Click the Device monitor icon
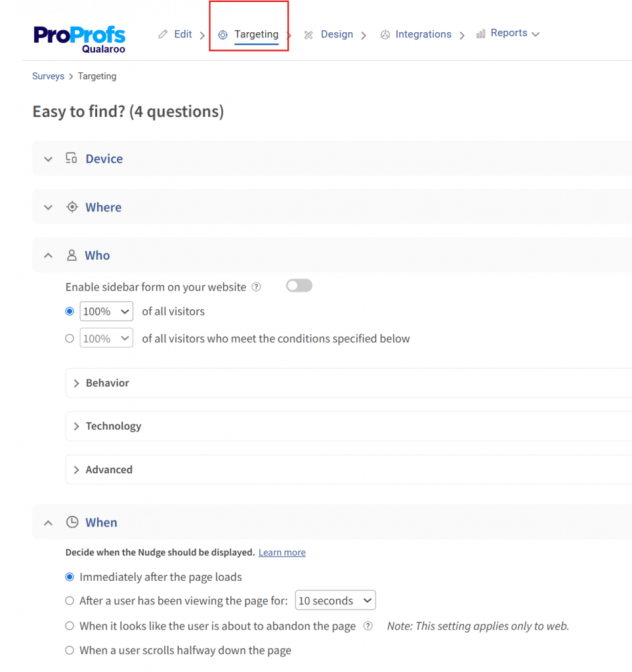 [71, 157]
